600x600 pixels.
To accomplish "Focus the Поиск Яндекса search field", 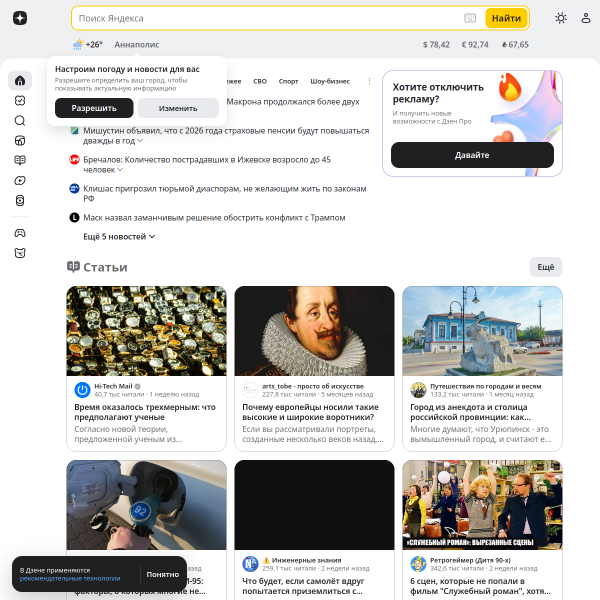I will click(268, 18).
